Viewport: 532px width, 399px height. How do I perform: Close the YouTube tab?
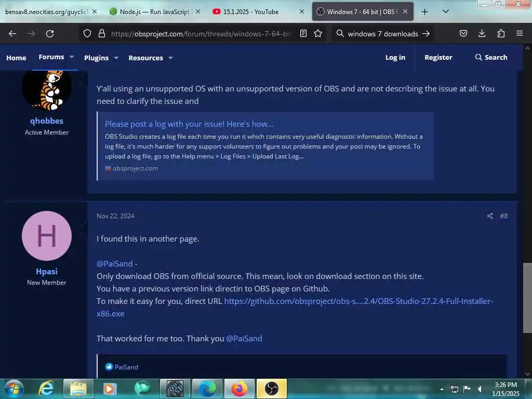[302, 12]
